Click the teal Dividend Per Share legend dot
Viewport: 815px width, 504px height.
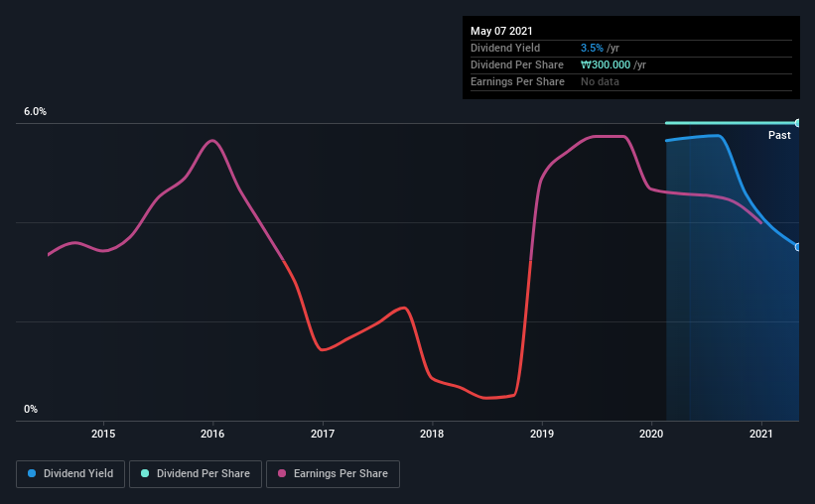pyautogui.click(x=145, y=473)
